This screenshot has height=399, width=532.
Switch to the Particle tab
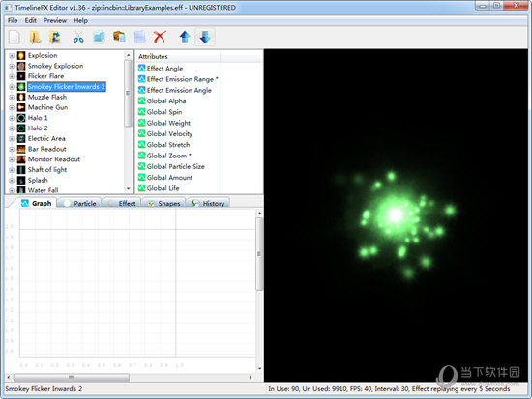[79, 203]
